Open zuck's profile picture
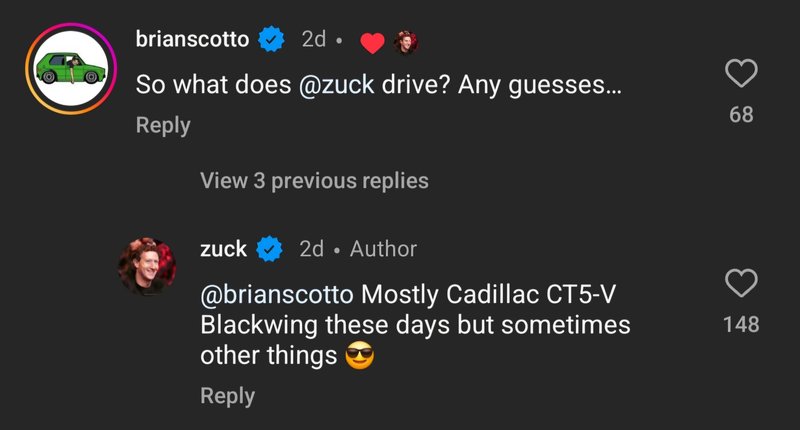Screen dimensions: 800x430 [x=149, y=265]
